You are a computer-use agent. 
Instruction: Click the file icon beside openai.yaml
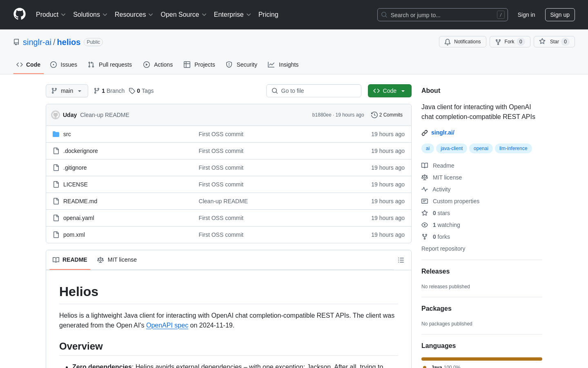(x=56, y=218)
